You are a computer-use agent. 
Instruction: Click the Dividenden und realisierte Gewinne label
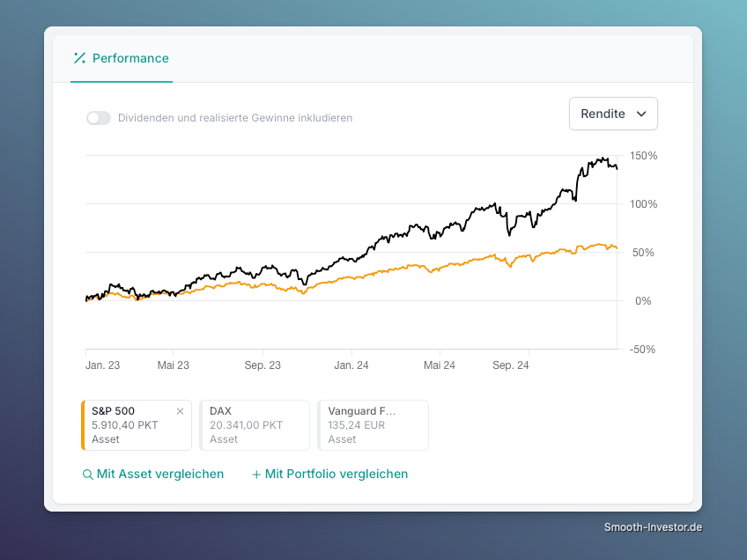coord(235,118)
